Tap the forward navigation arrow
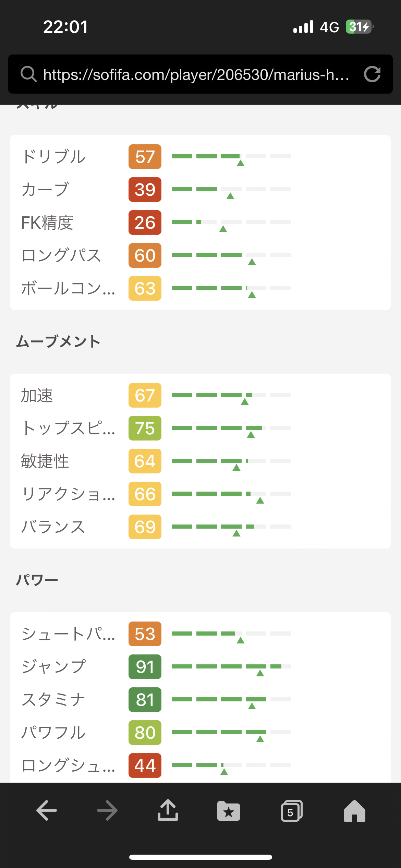Viewport: 401px width, 868px height. 107,810
